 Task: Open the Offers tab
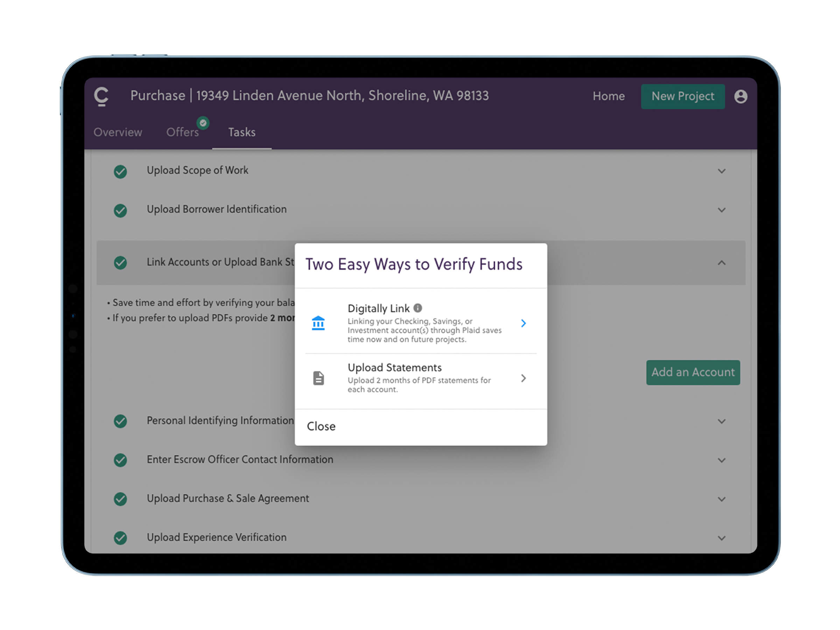click(182, 132)
